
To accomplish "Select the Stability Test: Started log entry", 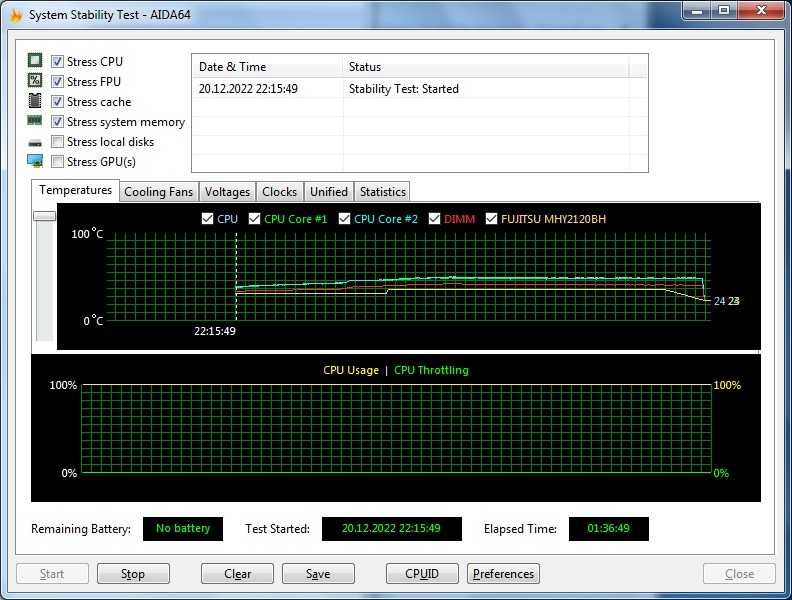I will 404,89.
